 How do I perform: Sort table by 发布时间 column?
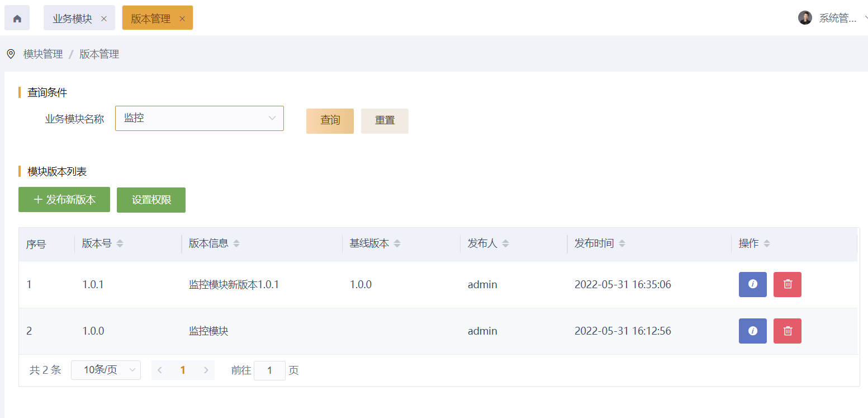(x=622, y=244)
